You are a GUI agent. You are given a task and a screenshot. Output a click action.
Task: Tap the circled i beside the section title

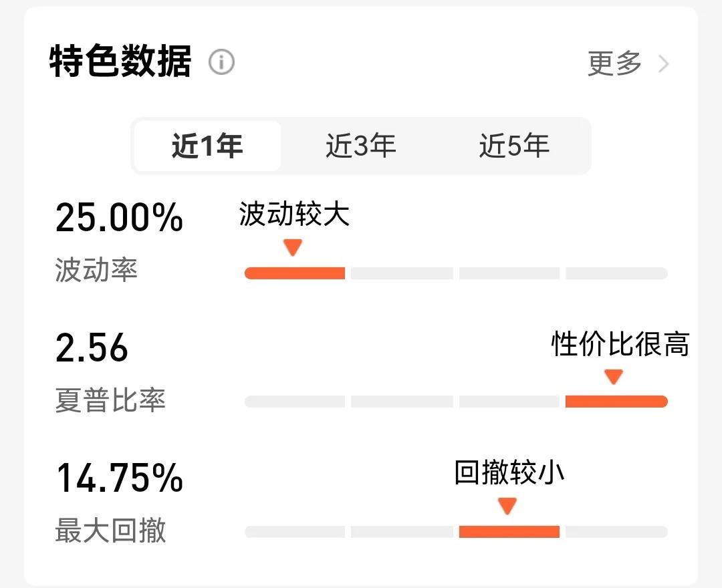pos(221,61)
